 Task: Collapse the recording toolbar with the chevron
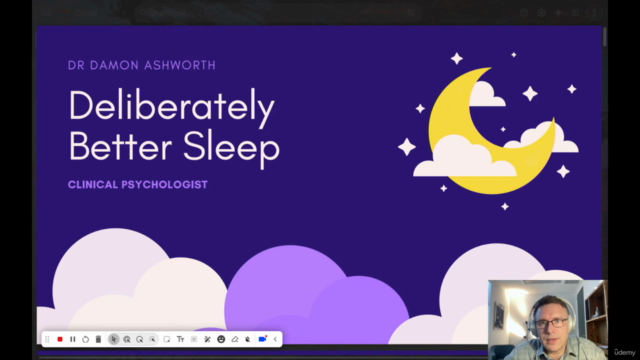click(x=275, y=339)
